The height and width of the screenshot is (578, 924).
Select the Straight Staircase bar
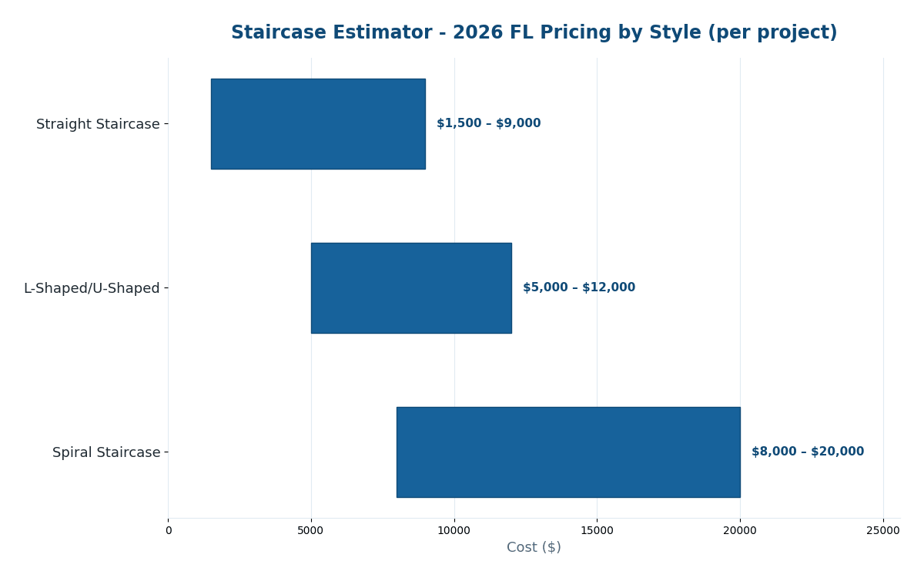318,124
